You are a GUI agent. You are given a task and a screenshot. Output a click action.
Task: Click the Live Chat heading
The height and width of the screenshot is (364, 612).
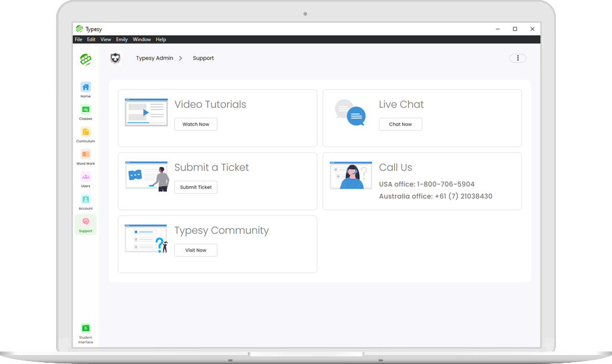pos(401,104)
